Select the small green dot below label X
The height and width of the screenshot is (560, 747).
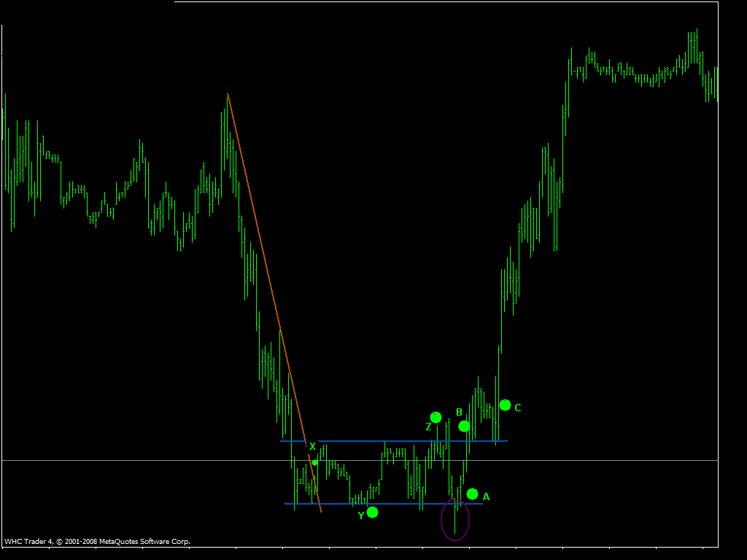coord(314,463)
